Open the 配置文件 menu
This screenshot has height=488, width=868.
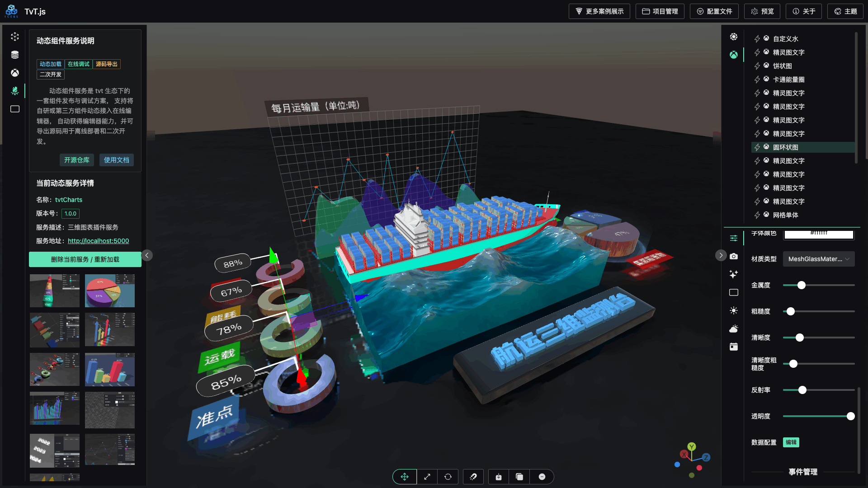(714, 11)
